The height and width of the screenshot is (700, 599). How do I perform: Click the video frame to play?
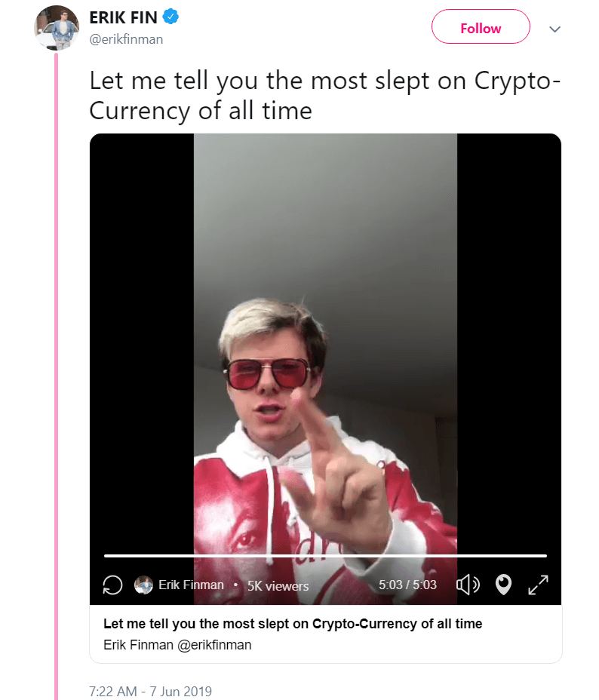(325, 339)
